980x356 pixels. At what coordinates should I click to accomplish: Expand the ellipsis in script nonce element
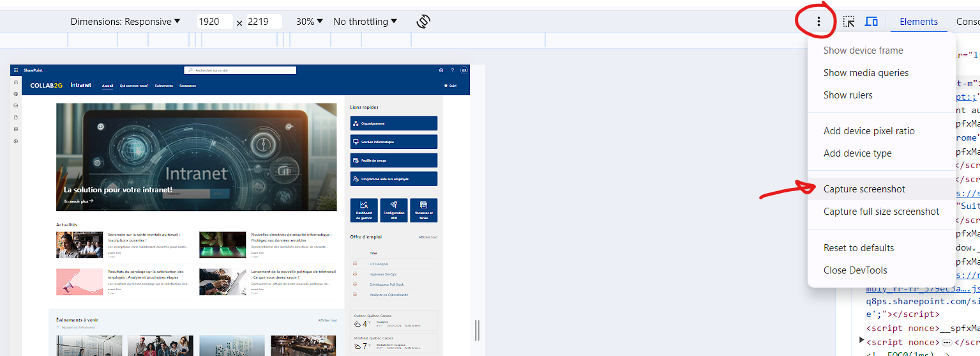coord(947,342)
